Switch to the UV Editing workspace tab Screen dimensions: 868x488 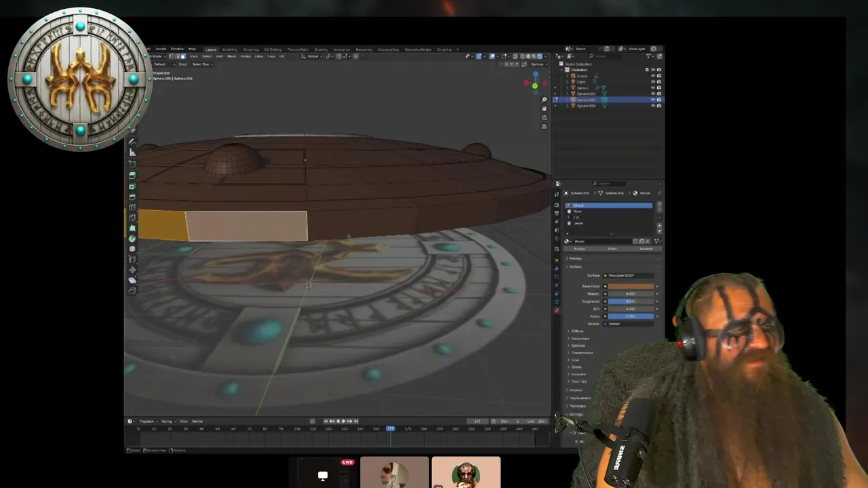coord(273,49)
